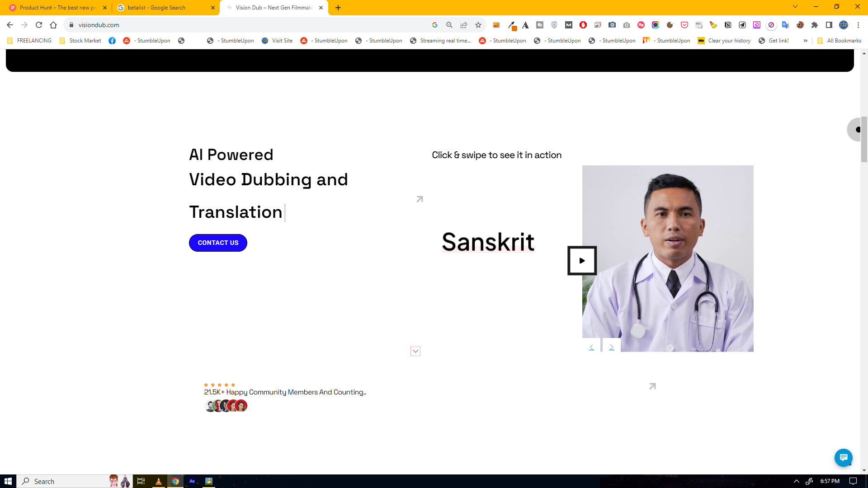Click the page vertical scrollbar thumb
868x488 pixels.
864,139
